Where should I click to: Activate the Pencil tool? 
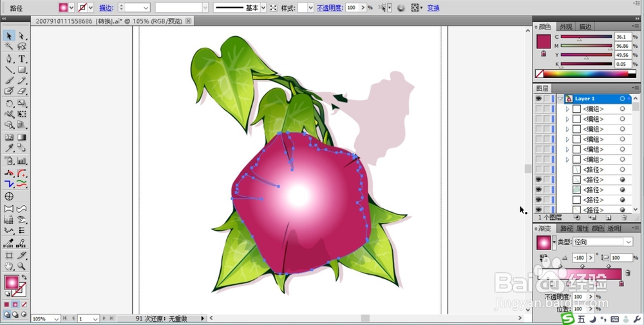click(21, 80)
